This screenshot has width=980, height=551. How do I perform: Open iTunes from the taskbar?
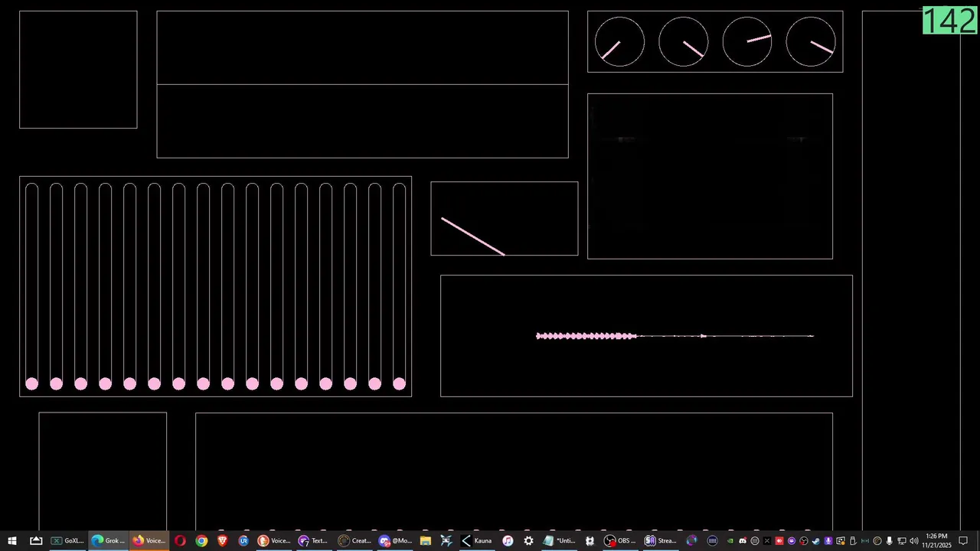pyautogui.click(x=508, y=540)
